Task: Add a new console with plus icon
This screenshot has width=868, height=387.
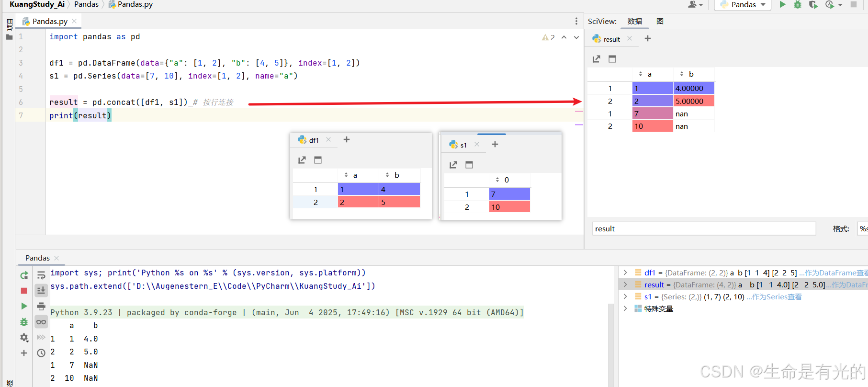Action: point(24,353)
